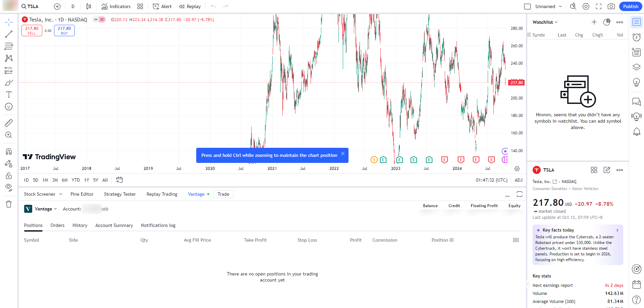
Task: Click the 217.80 BUY button
Action: coord(64,30)
